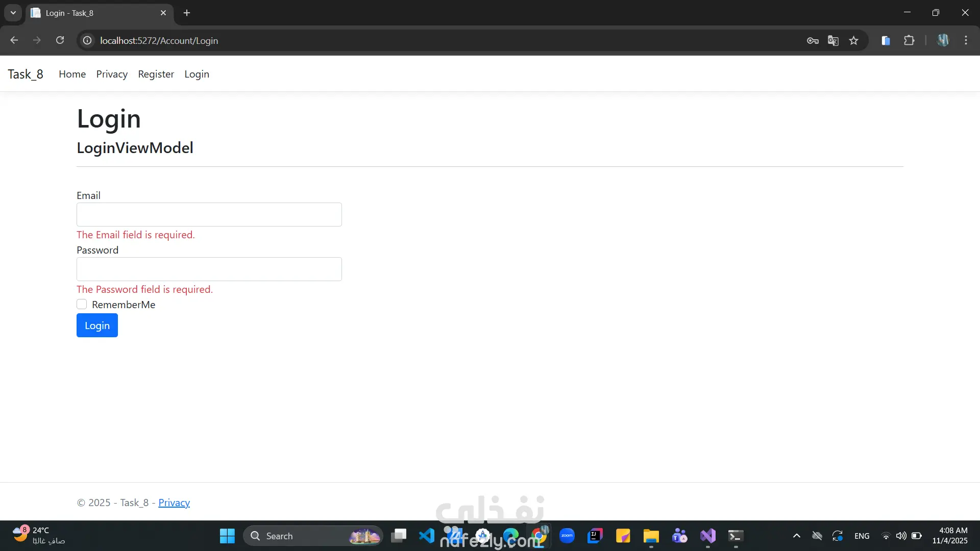Image resolution: width=980 pixels, height=551 pixels.
Task: View site information for localhost
Action: [88, 40]
